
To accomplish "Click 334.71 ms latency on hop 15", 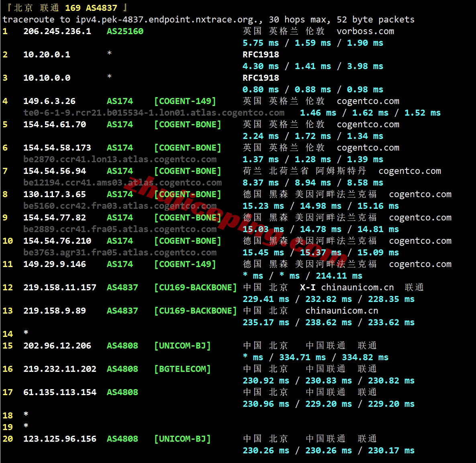I will point(302,357).
